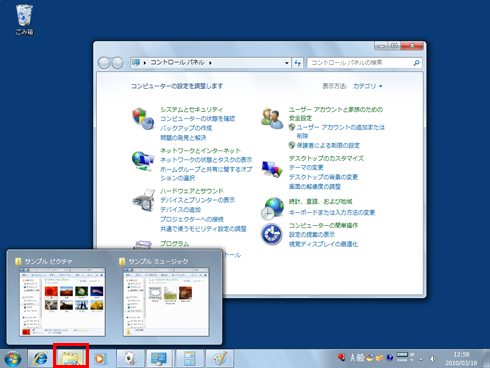Open the Start menu orb

point(13,359)
